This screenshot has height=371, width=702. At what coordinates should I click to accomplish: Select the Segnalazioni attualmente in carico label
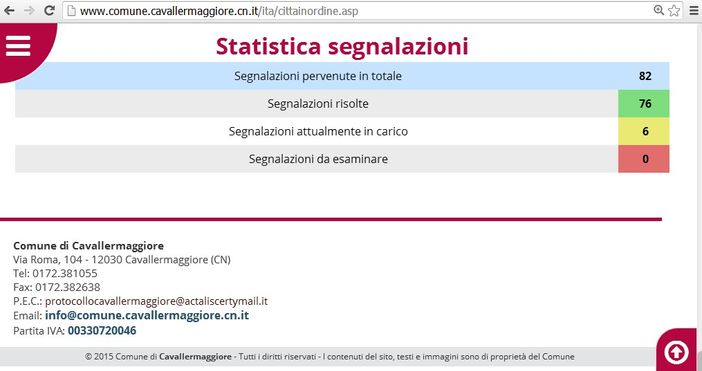tap(318, 132)
